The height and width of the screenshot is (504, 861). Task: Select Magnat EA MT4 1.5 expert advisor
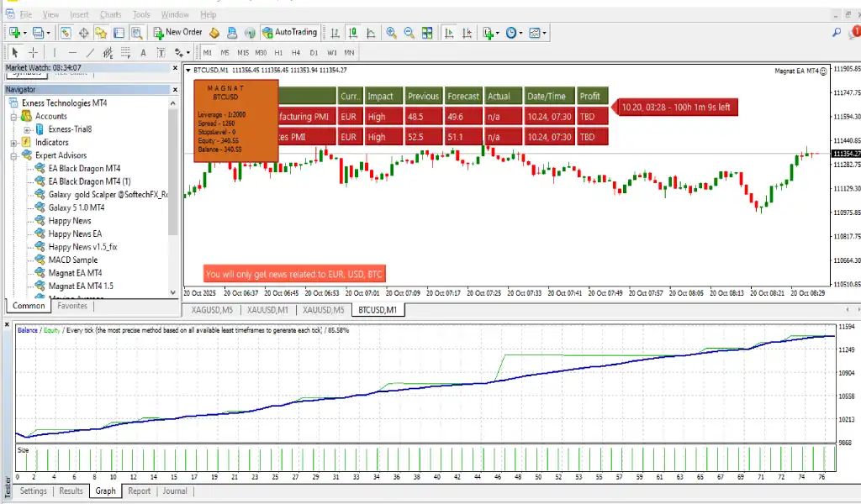81,286
